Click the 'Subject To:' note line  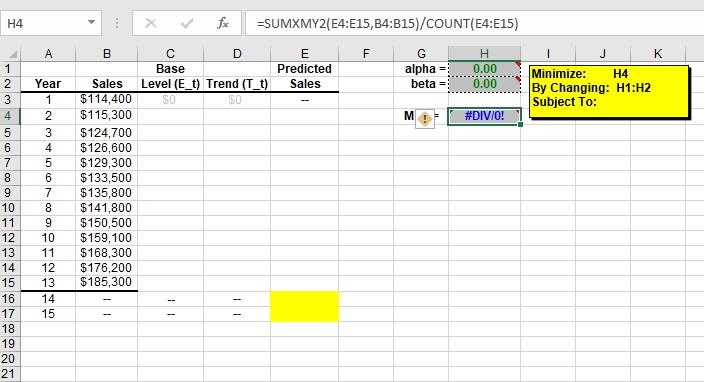tap(564, 101)
